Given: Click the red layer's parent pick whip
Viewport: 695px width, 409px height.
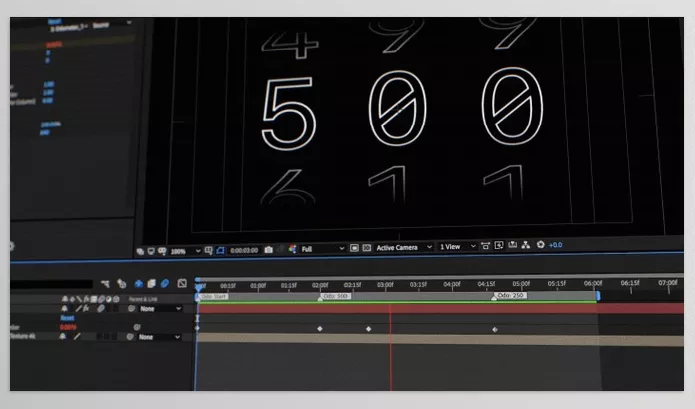Looking at the screenshot, I should click(131, 308).
